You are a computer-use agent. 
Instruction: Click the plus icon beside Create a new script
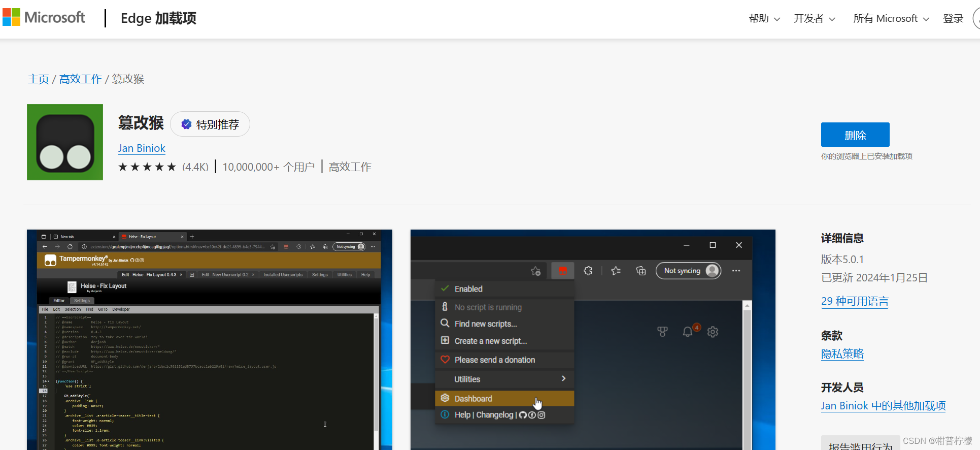pos(445,340)
